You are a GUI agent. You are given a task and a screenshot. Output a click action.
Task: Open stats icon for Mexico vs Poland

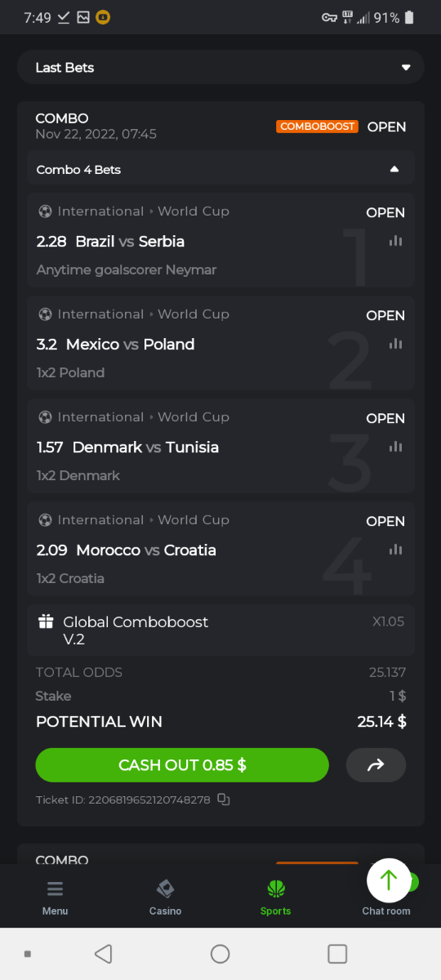pyautogui.click(x=396, y=344)
